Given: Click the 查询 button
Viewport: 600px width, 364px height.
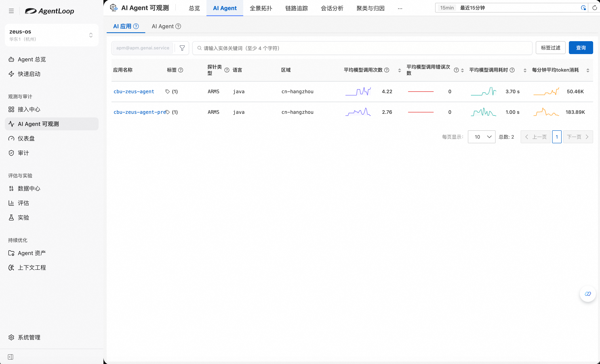Looking at the screenshot, I should coord(581,48).
